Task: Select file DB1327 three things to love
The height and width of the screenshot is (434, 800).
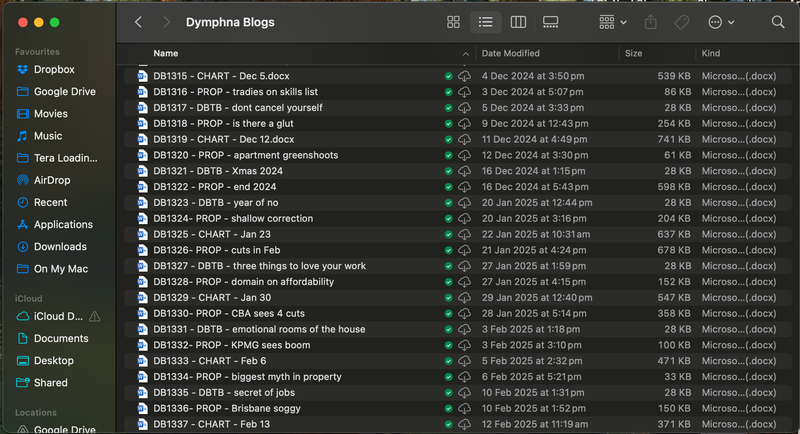Action: coord(259,266)
